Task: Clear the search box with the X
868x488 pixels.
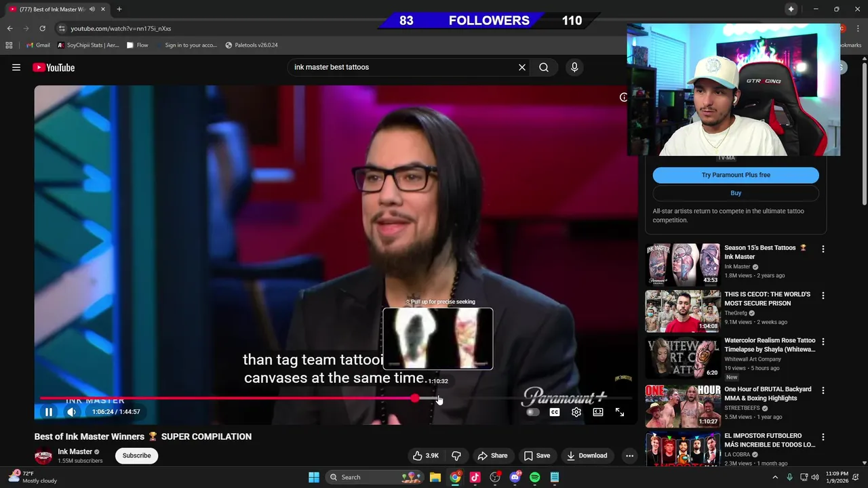Action: coord(522,67)
